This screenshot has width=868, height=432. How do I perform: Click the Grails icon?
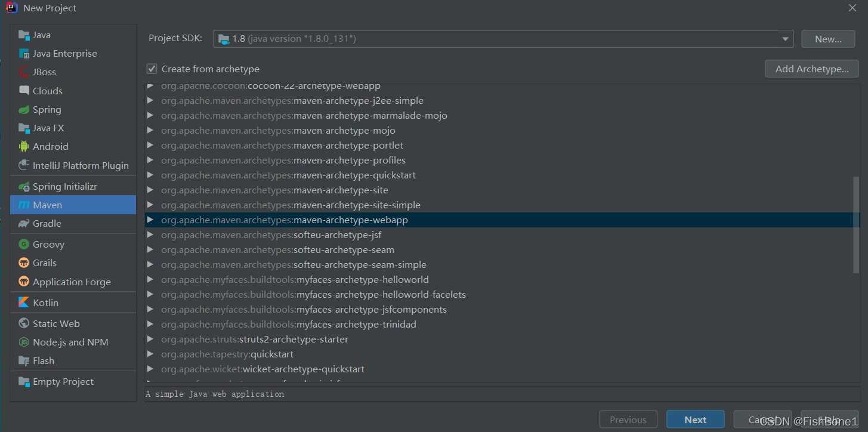tap(24, 263)
